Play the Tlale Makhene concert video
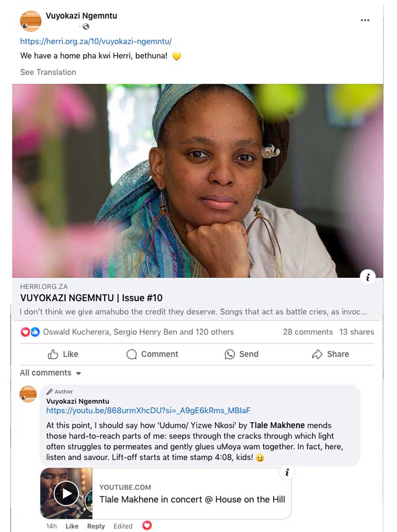The image size is (397, 532). 66,493
